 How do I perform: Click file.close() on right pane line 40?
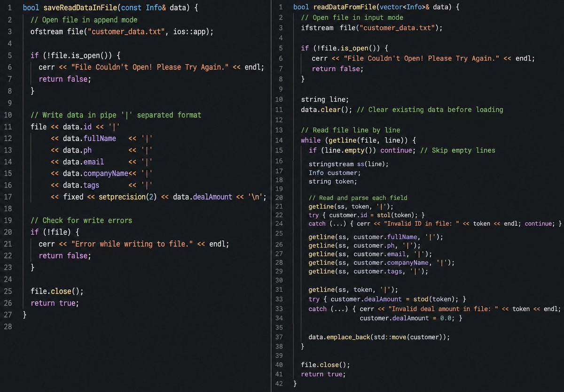click(326, 364)
